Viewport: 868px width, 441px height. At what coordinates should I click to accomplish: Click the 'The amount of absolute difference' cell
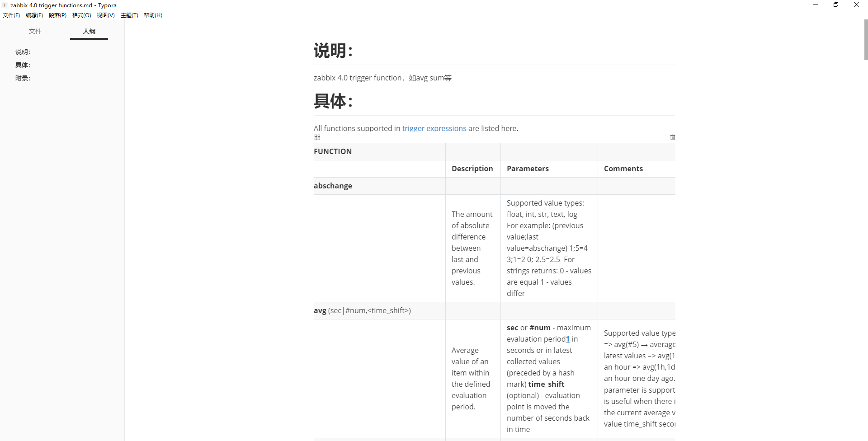pyautogui.click(x=472, y=248)
